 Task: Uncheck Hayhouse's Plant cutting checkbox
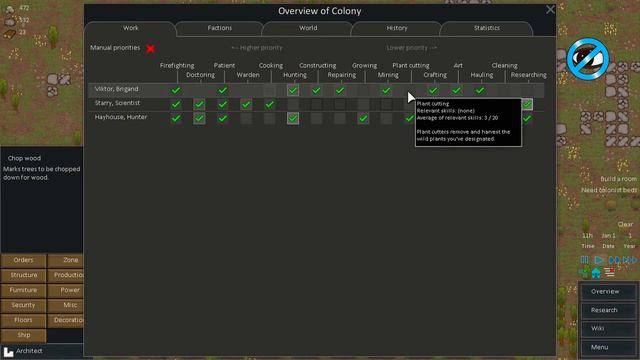[410, 119]
